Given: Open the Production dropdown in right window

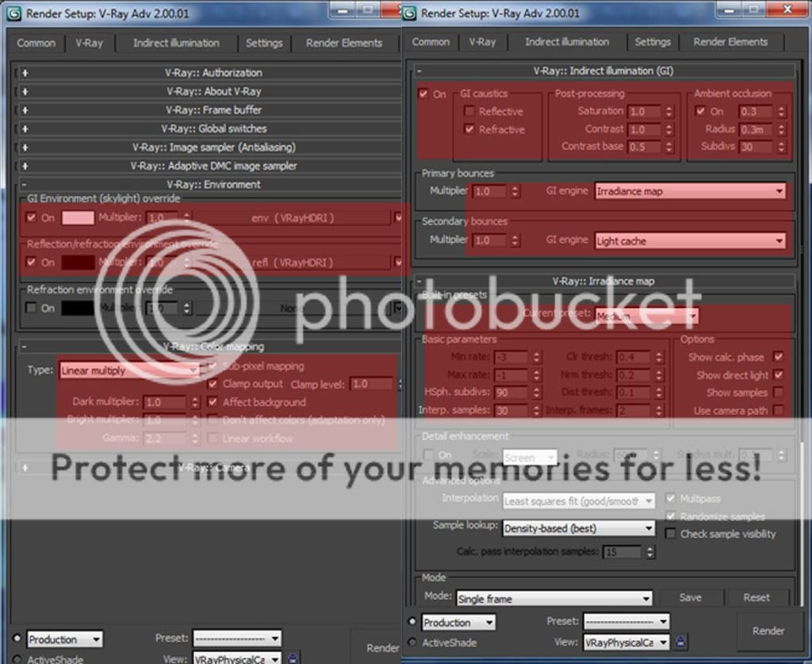Looking at the screenshot, I should point(459,622).
